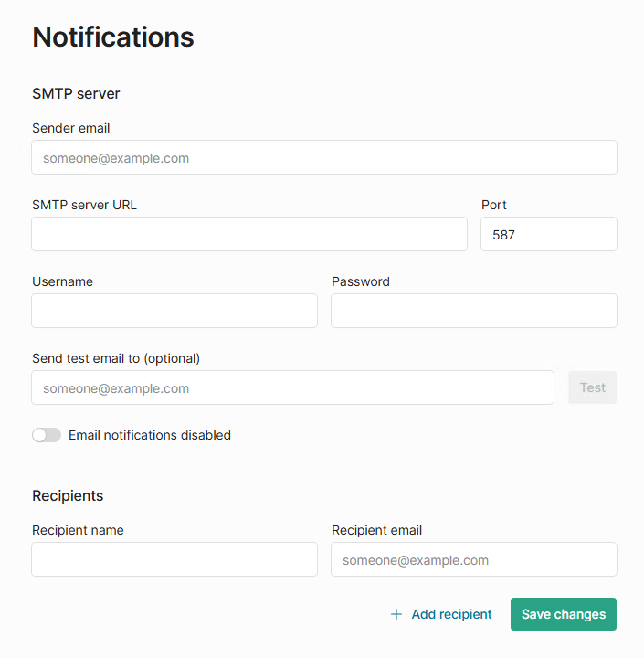Click inside the SMTP server URL field

pos(248,234)
